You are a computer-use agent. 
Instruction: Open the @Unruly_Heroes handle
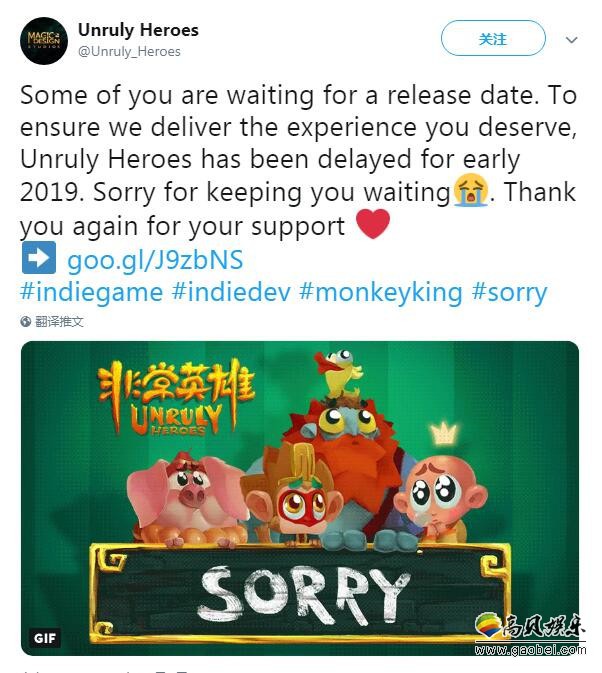point(129,52)
